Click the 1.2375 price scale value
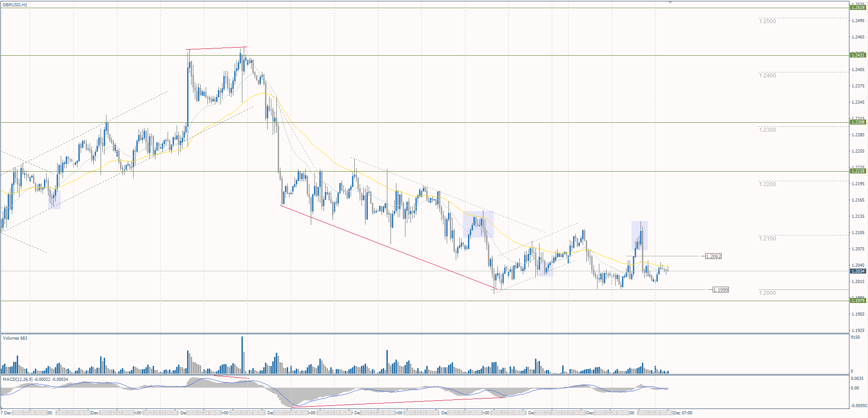Screen dimensions: 868x418 (x=858, y=86)
